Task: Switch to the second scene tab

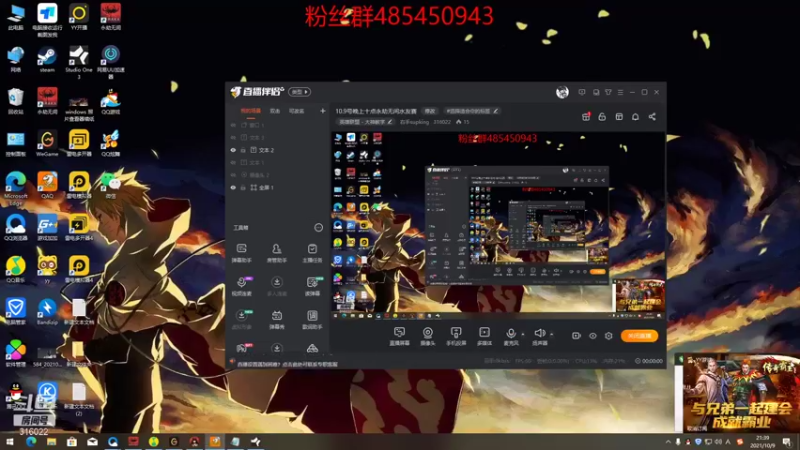Action: [x=275, y=111]
